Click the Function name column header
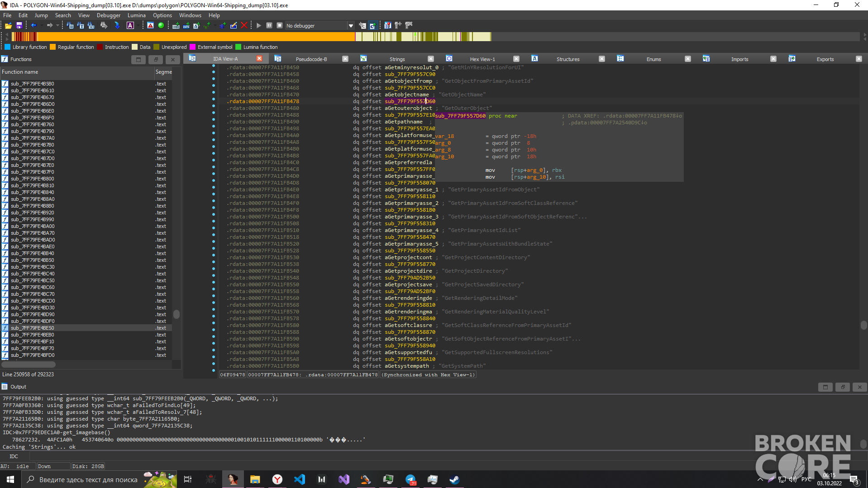 [x=77, y=72]
